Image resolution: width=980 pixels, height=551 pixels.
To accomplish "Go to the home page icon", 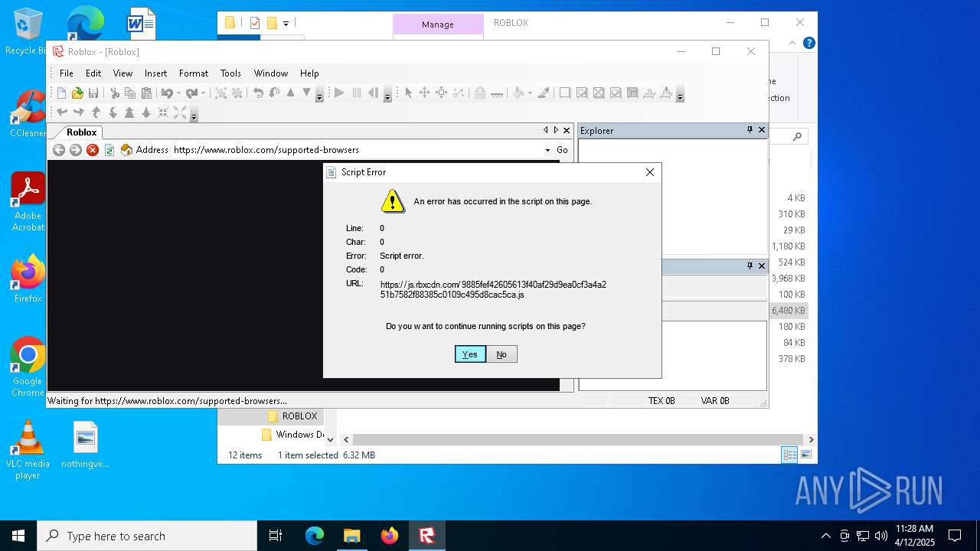I will [x=127, y=150].
